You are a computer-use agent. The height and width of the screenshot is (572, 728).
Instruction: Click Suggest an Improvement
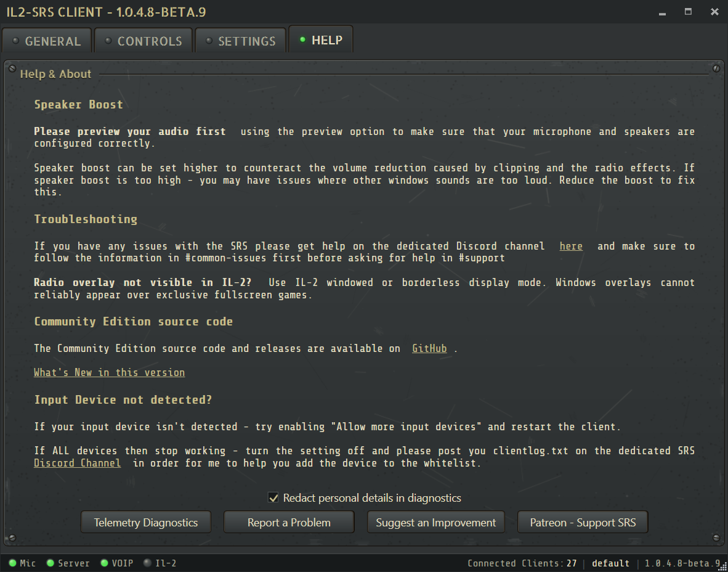coord(435,522)
